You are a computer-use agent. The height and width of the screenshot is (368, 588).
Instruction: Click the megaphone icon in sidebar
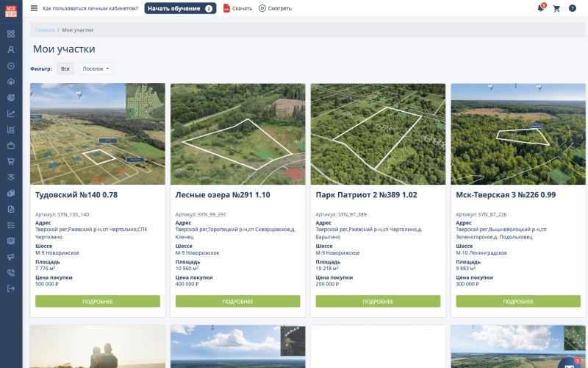pos(11,256)
